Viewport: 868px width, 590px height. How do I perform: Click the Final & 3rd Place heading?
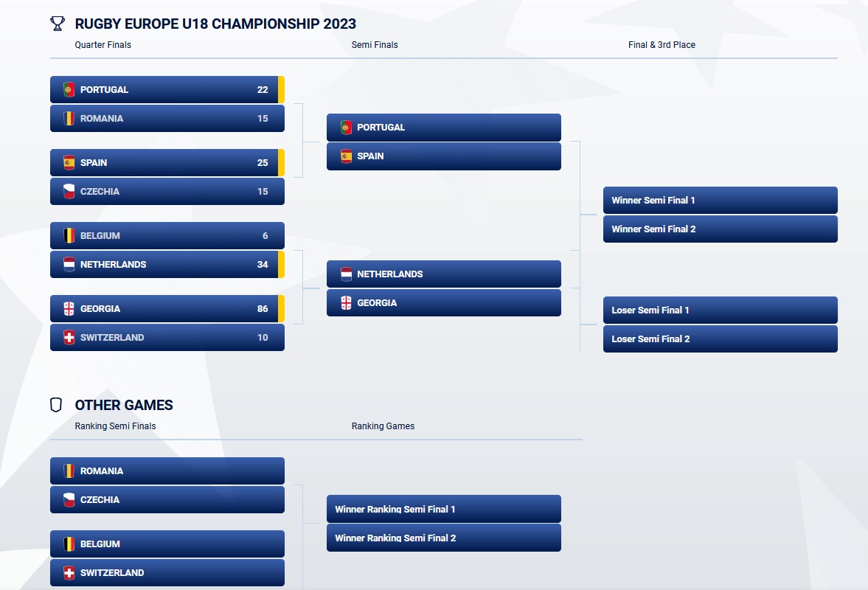[662, 45]
